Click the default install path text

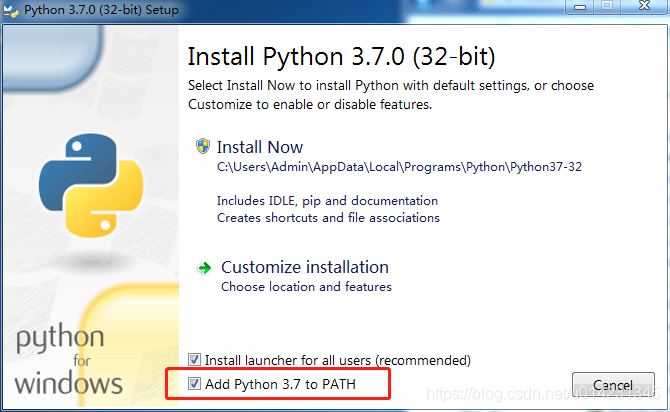coord(399,167)
